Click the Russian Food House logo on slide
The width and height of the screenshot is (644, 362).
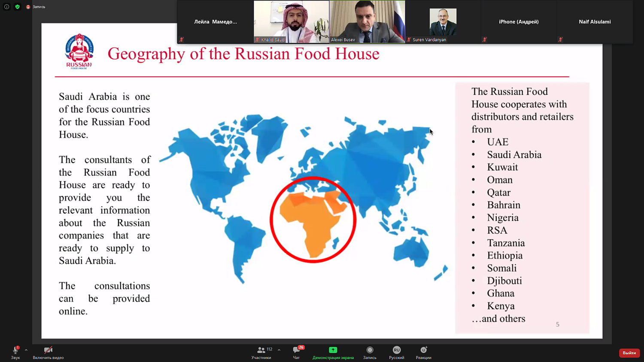(79, 51)
